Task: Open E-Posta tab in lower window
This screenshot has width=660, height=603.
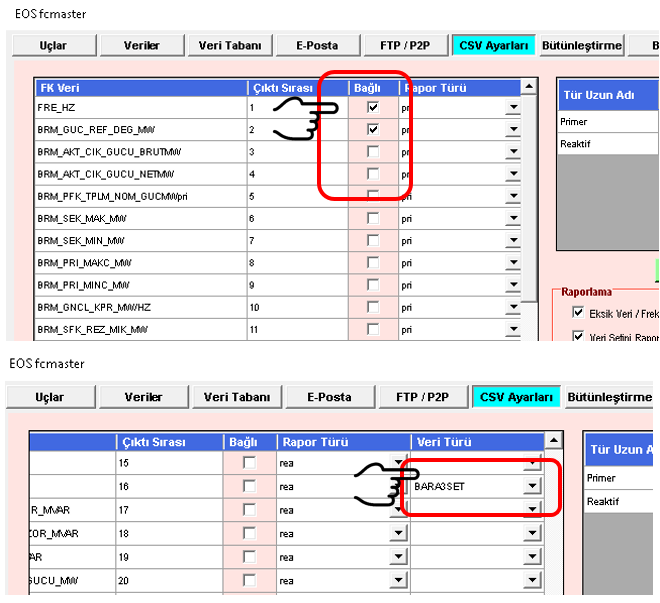Action: [330, 397]
